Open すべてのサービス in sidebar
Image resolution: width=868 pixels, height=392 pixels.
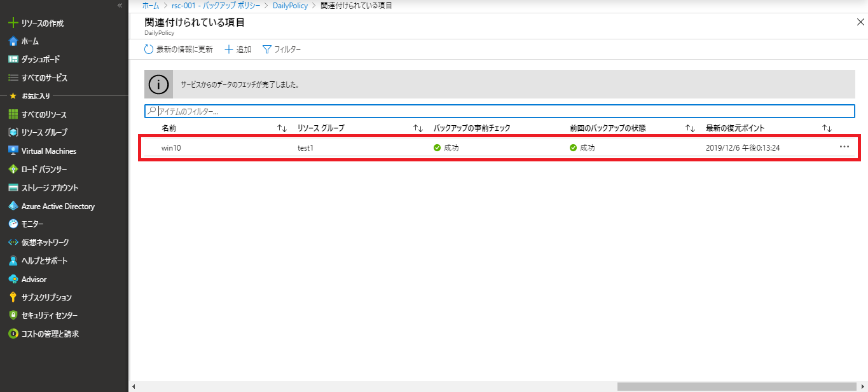45,78
